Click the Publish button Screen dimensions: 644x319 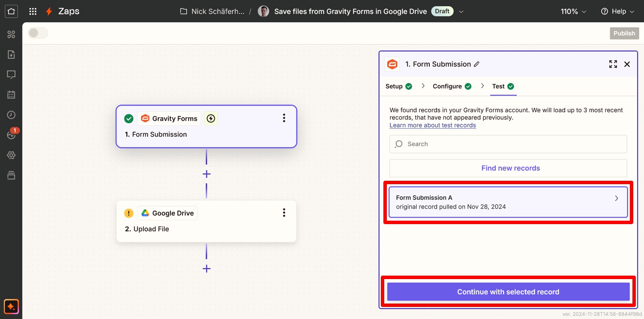pyautogui.click(x=624, y=33)
